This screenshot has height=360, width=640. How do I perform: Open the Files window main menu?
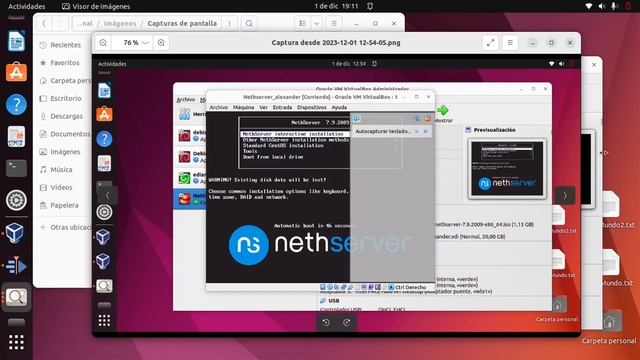point(334,24)
